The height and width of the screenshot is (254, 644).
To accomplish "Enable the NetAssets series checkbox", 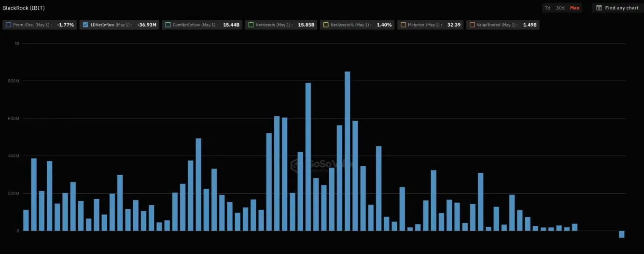I will (251, 25).
